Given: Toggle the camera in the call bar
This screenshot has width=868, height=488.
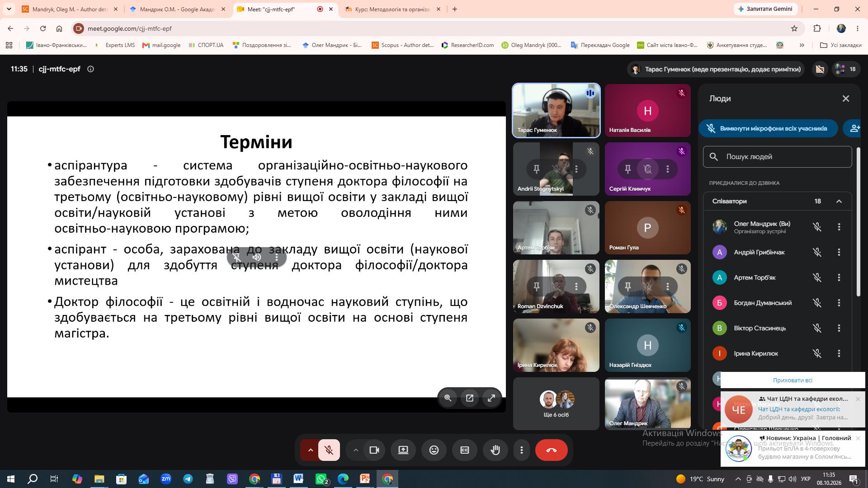Looking at the screenshot, I should [x=374, y=450].
